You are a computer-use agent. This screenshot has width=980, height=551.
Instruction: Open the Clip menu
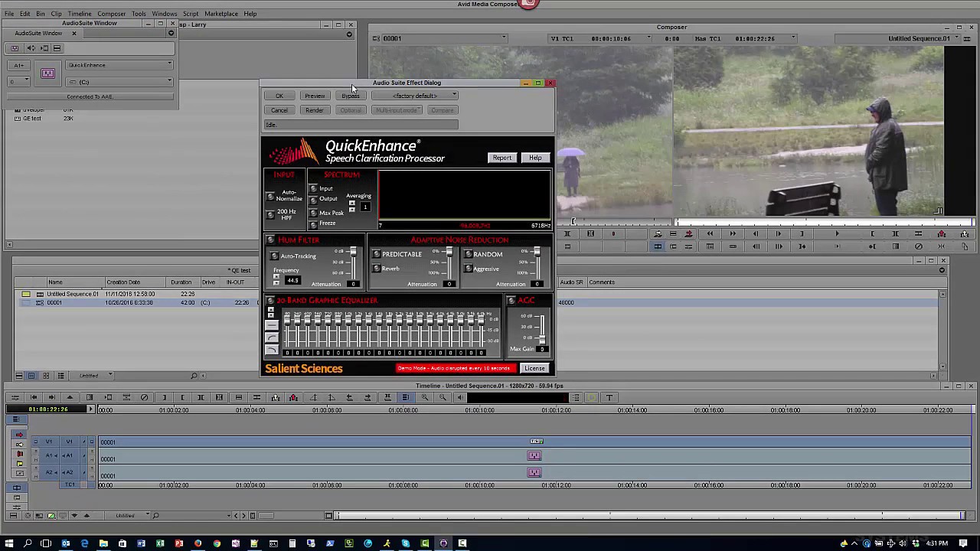tap(56, 14)
